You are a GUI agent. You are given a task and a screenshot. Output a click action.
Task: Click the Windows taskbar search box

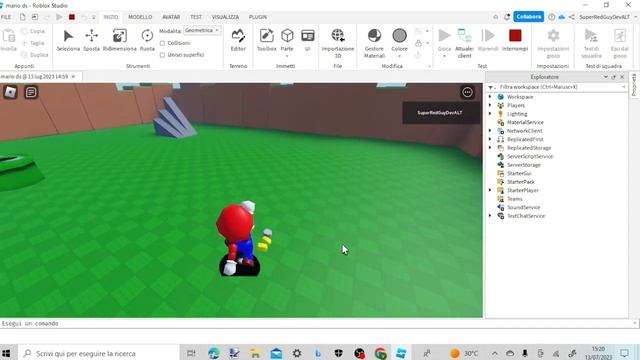(98, 353)
